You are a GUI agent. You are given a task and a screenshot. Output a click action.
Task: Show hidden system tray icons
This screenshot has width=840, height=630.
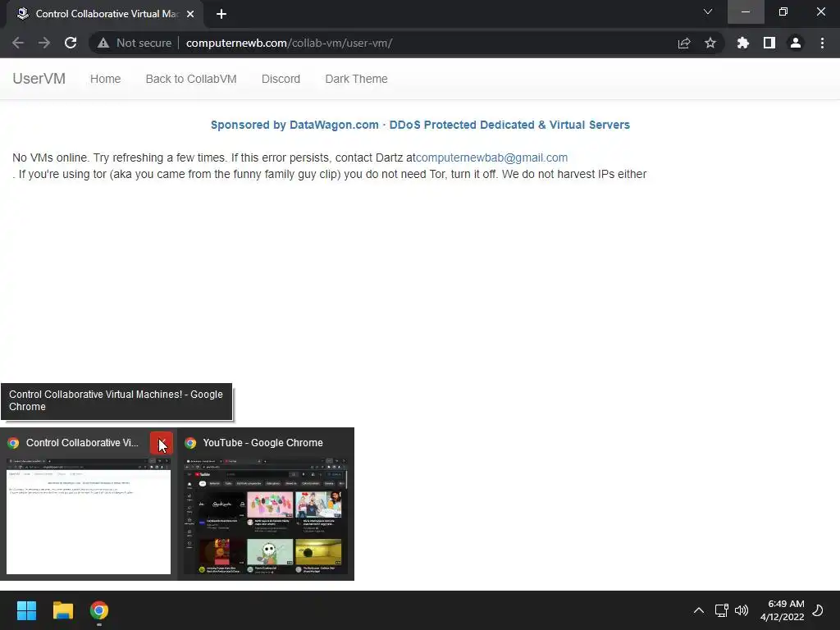(x=699, y=610)
